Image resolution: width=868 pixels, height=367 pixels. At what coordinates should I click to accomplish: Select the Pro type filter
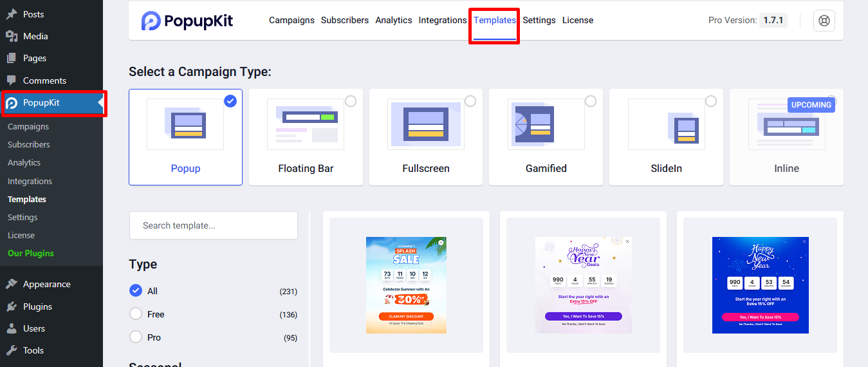point(136,337)
